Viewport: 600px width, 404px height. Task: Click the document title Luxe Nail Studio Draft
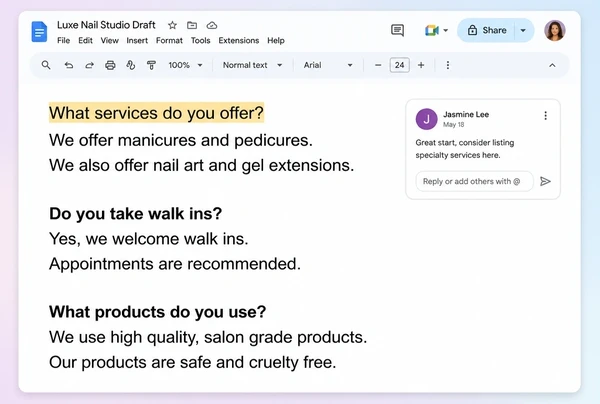click(x=106, y=25)
